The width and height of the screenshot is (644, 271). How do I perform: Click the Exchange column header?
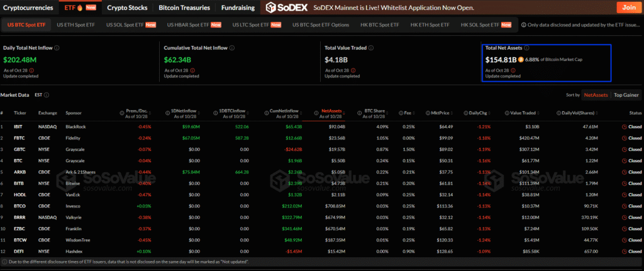[48, 113]
